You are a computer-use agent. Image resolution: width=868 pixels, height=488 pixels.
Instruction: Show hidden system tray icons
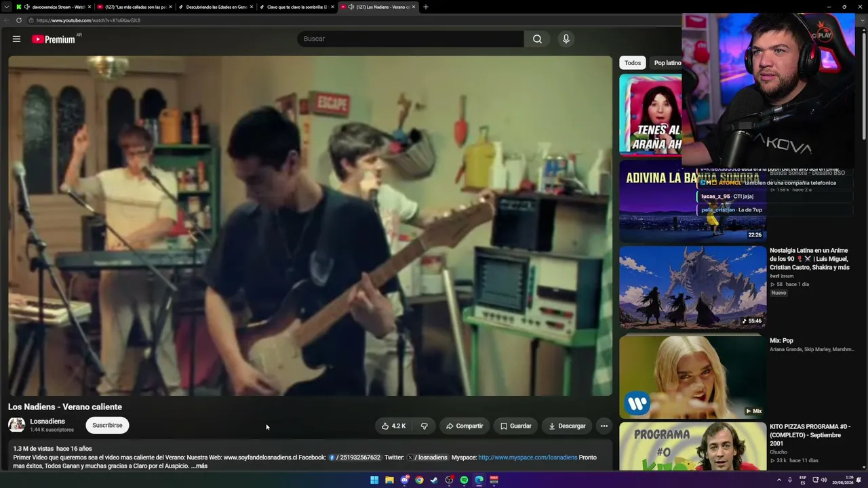778,480
